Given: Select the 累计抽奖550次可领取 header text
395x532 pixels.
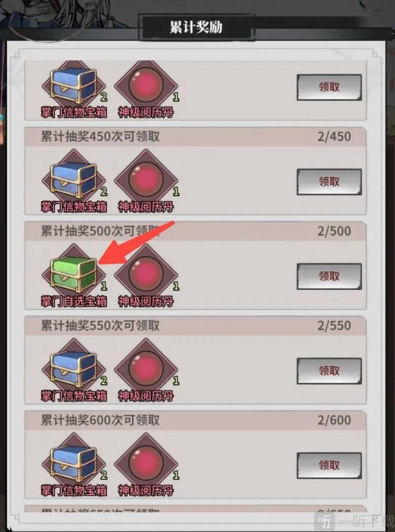Looking at the screenshot, I should (x=100, y=326).
